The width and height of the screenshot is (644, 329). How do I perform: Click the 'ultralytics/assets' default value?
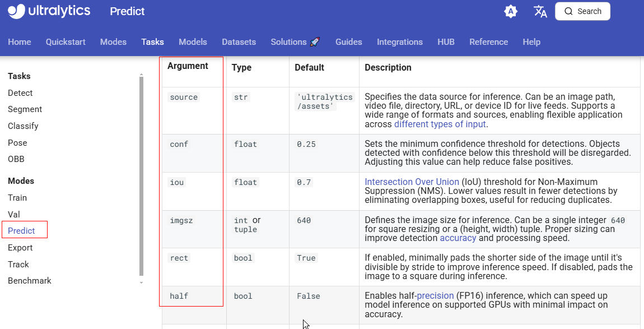324,101
